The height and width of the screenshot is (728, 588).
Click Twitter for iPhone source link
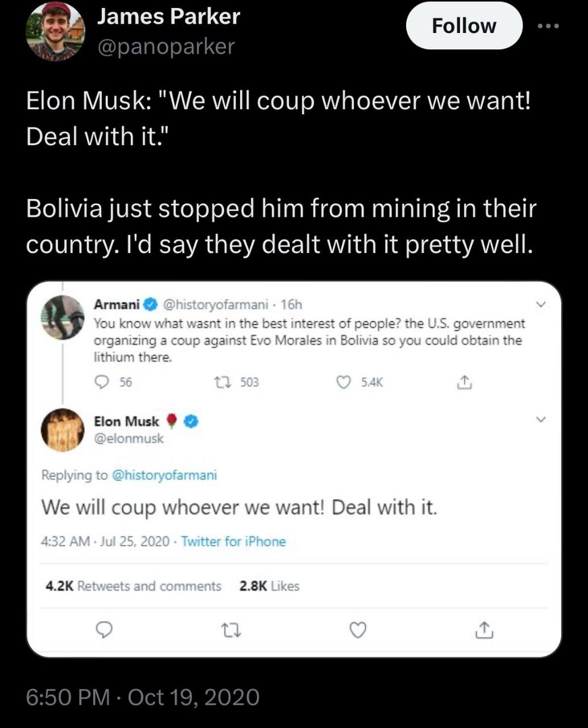pyautogui.click(x=233, y=541)
